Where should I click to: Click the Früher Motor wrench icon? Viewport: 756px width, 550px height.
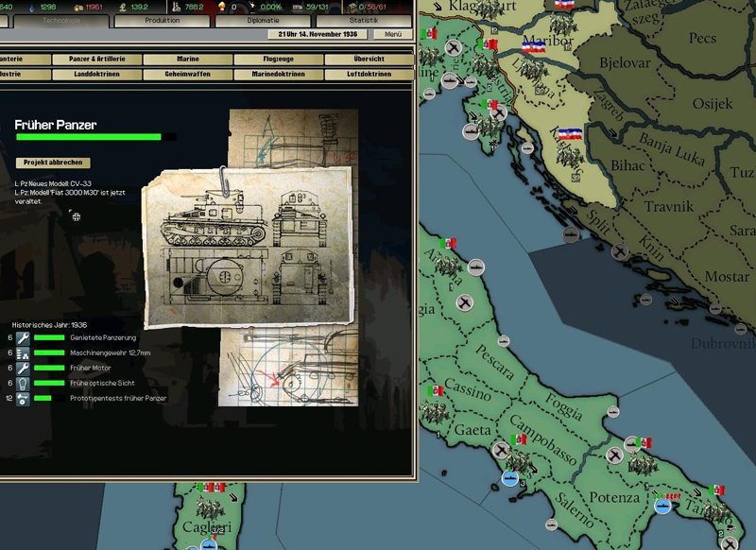24,368
